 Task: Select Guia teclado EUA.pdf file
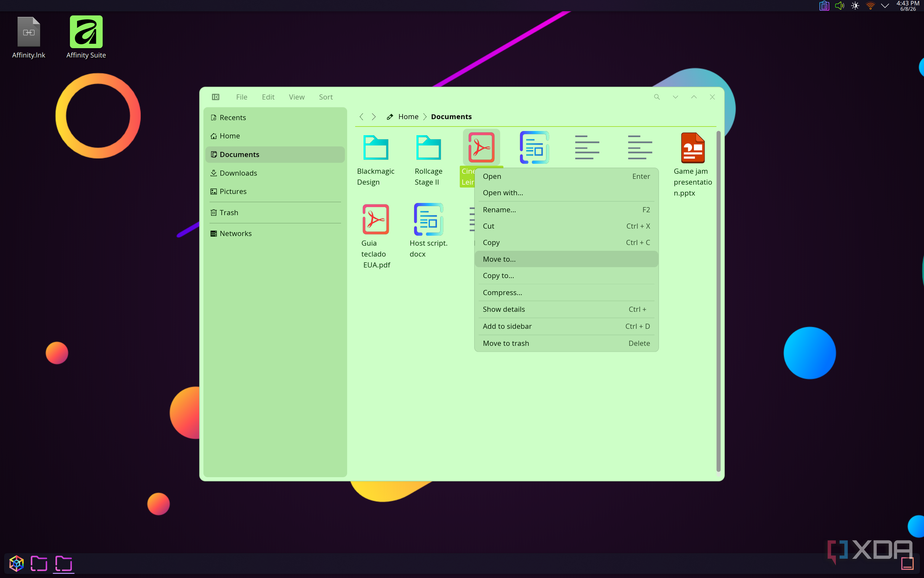pyautogui.click(x=376, y=236)
